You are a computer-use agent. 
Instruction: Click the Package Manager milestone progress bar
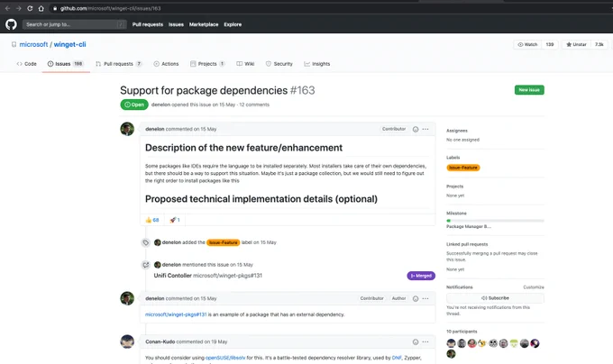pos(495,221)
